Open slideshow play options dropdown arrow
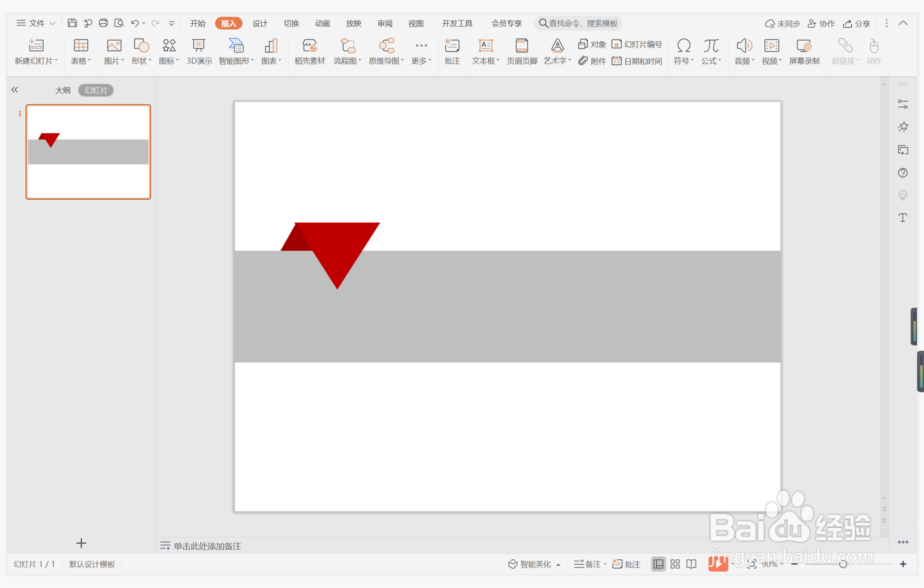Screen dimensions: 924x588 click(733, 564)
